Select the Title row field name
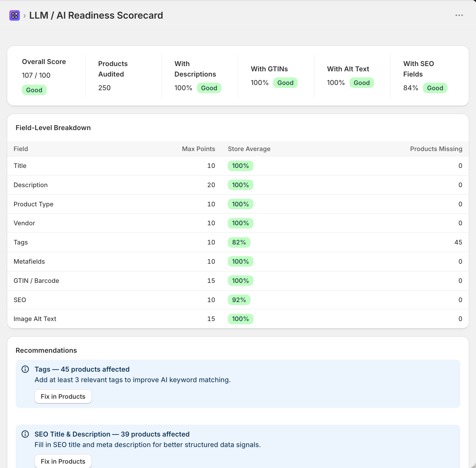Screen dimensions: 476x468 pos(20,166)
